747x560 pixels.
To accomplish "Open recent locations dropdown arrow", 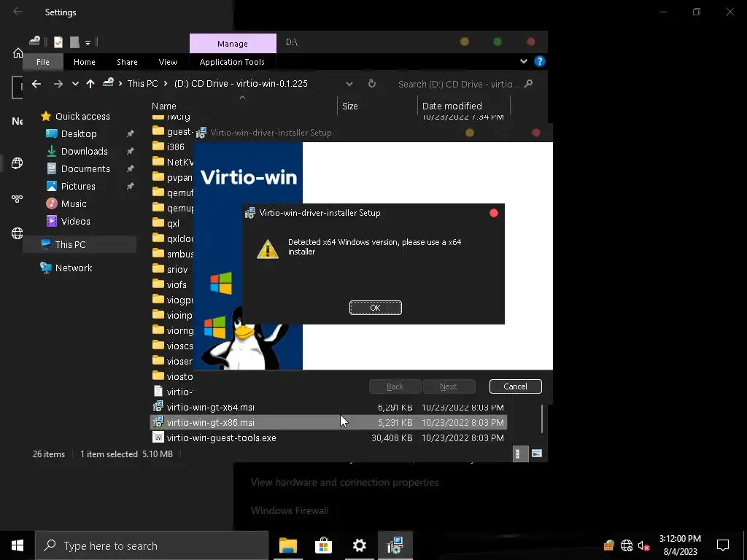I will [x=75, y=84].
